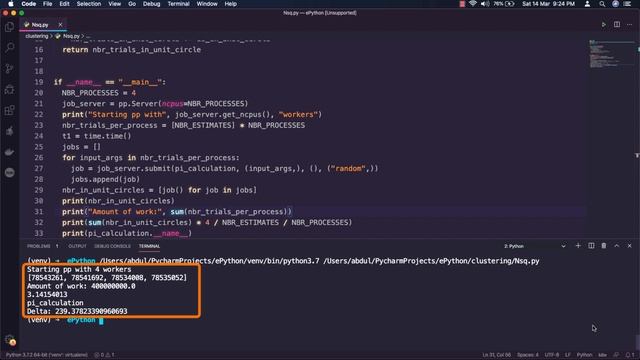Viewport: 640px width, 360px height.
Task: Change the language mode 'Python' in the status bar
Action: [584, 355]
